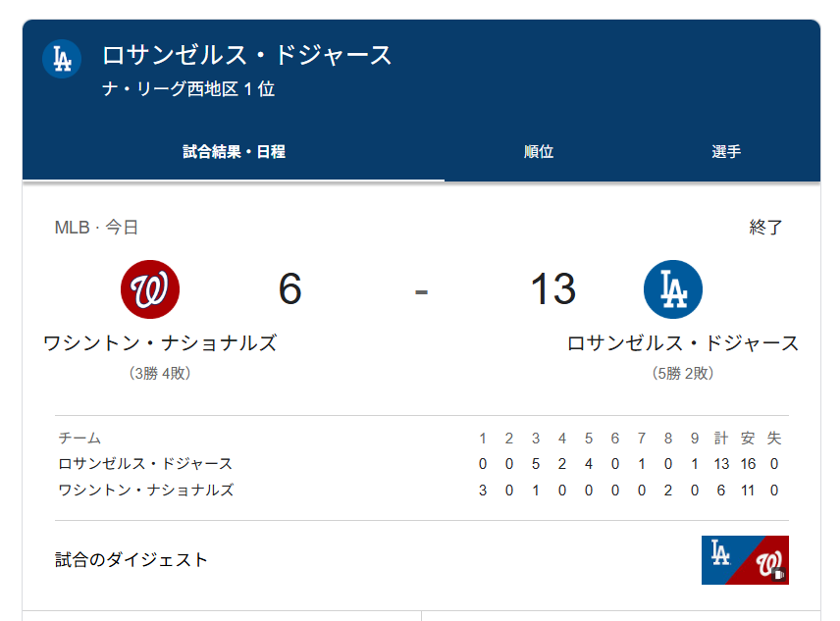Open the 順位 standings tab
This screenshot has height=621, width=840.
tap(539, 152)
